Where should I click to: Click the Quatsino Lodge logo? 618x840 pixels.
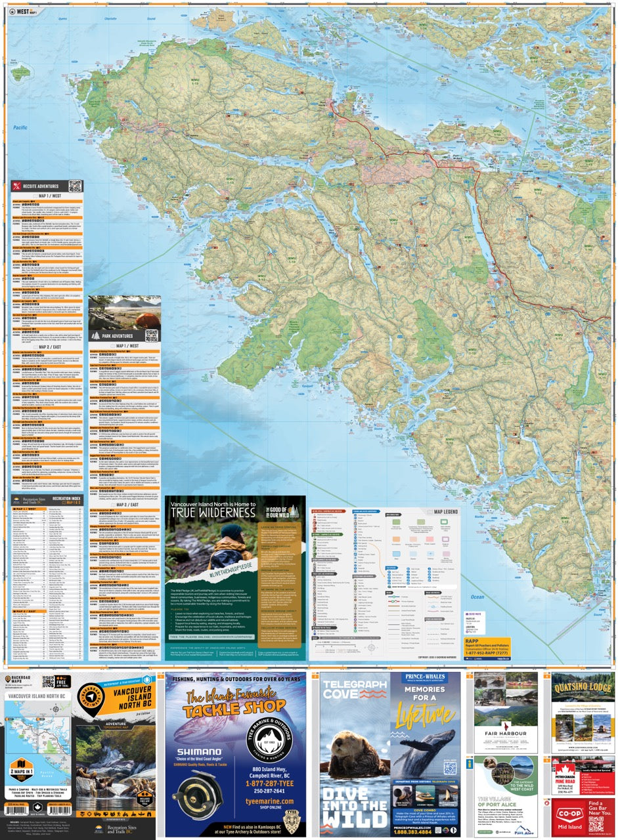(x=583, y=687)
